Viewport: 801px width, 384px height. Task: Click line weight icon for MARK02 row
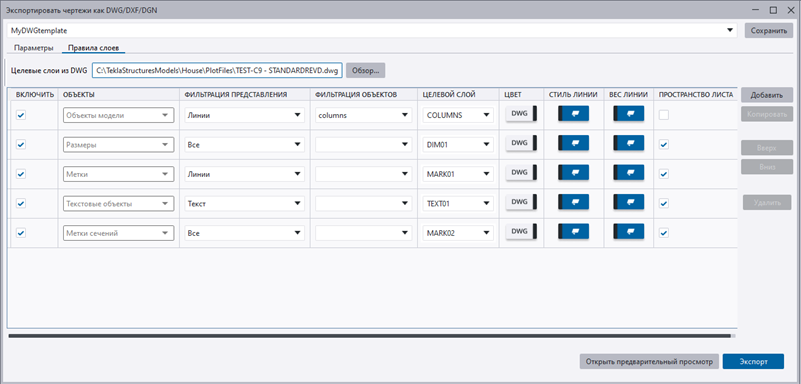[628, 232]
